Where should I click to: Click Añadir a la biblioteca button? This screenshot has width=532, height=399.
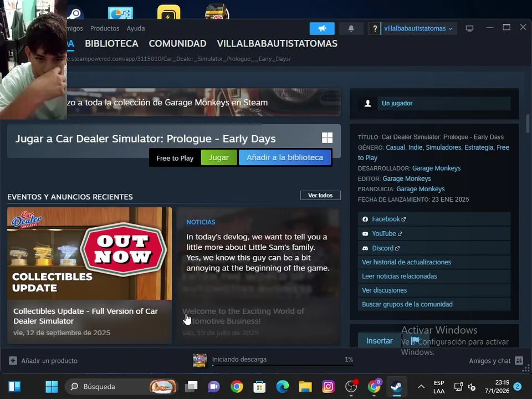285,157
